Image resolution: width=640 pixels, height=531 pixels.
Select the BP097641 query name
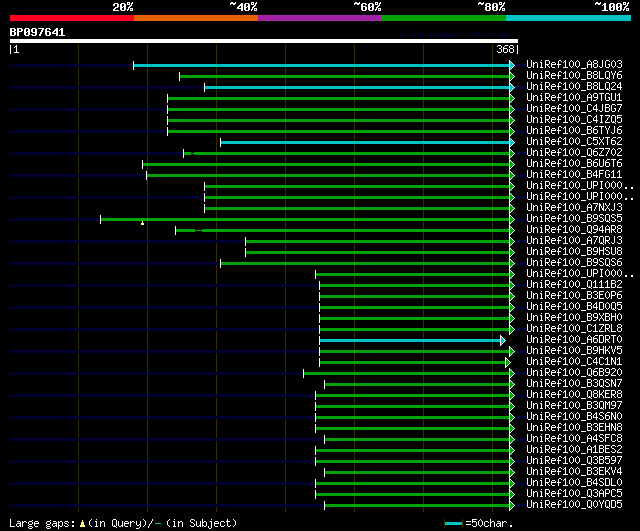[x=37, y=32]
